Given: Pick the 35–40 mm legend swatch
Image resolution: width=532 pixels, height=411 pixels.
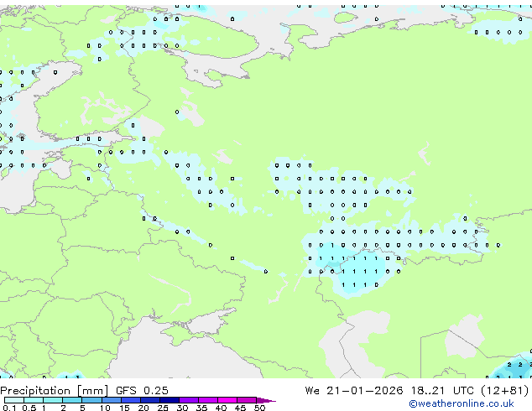Looking at the screenshot, I should click(x=207, y=400).
